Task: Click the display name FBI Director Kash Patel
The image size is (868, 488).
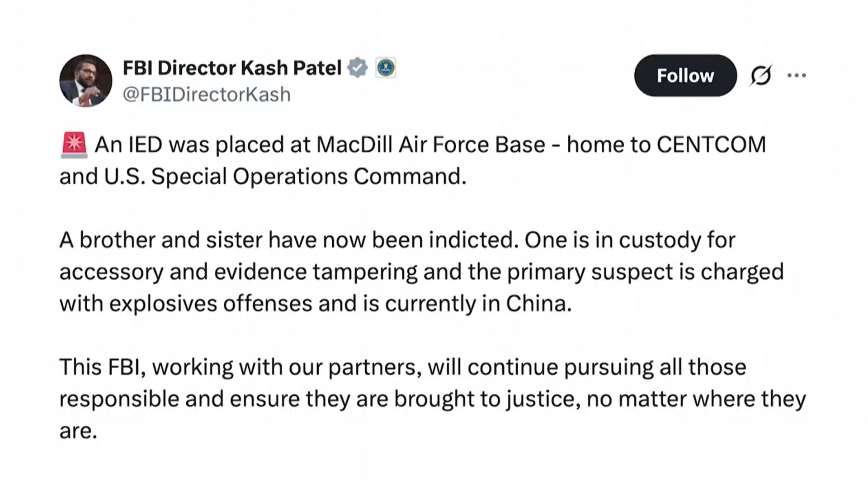Action: [232, 68]
